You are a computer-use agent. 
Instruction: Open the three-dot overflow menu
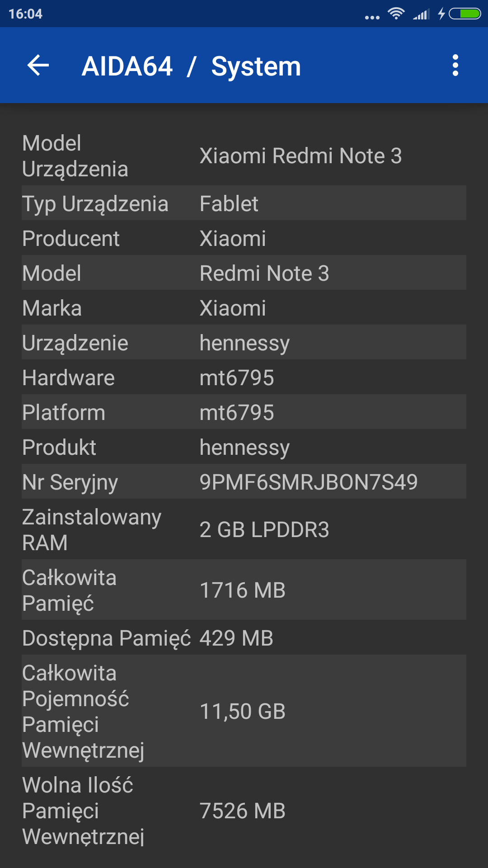455,66
